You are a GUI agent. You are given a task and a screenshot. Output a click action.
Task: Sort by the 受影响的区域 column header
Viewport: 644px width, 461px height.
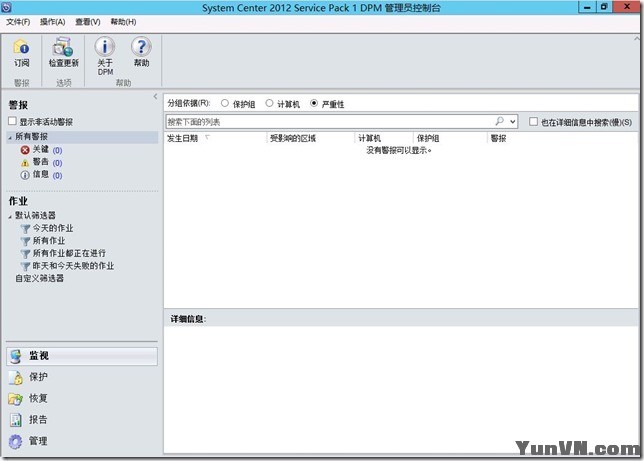[x=311, y=138]
